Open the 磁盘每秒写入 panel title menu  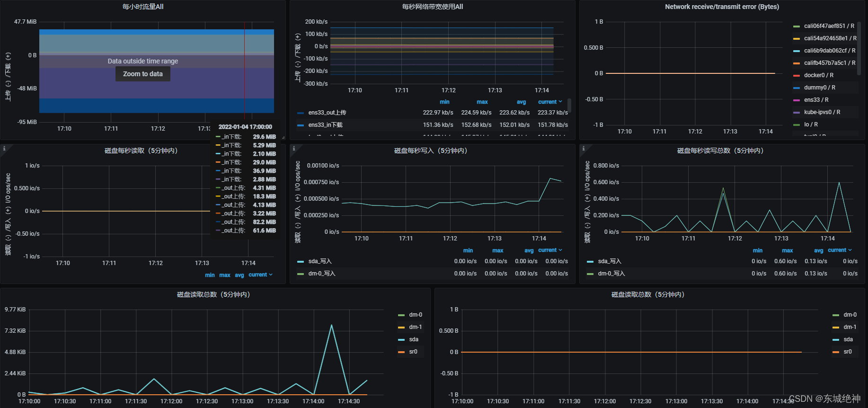[x=431, y=151]
